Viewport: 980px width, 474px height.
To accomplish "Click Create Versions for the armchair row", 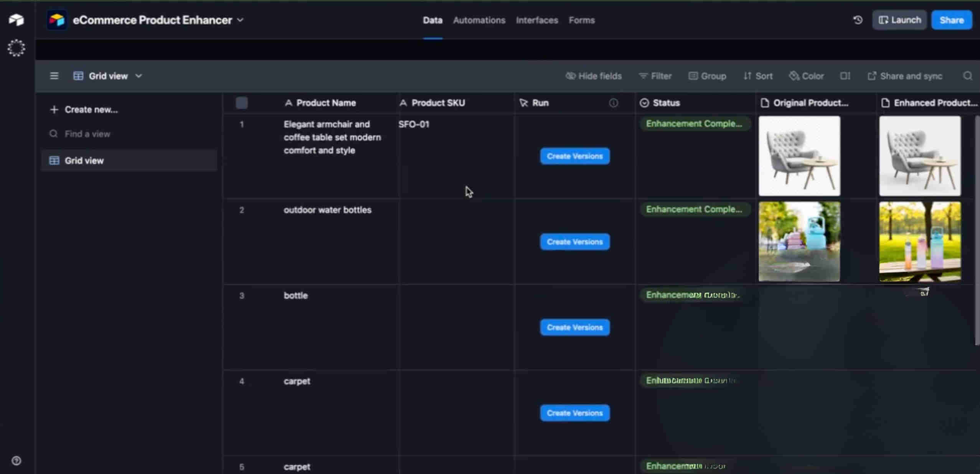I will pyautogui.click(x=575, y=156).
